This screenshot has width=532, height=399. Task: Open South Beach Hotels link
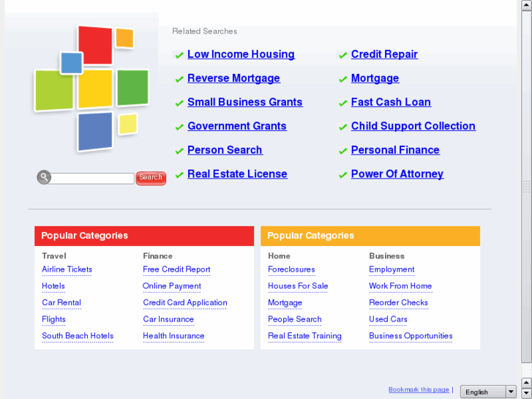78,336
